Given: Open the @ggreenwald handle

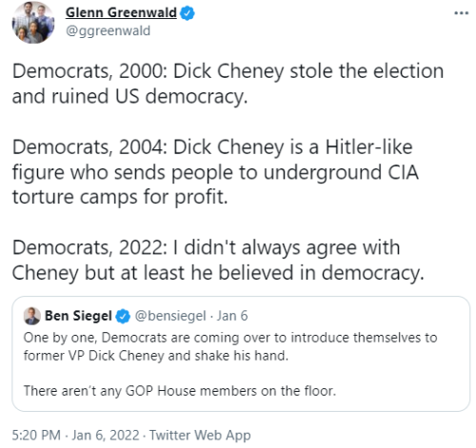Looking at the screenshot, I should point(108,31).
